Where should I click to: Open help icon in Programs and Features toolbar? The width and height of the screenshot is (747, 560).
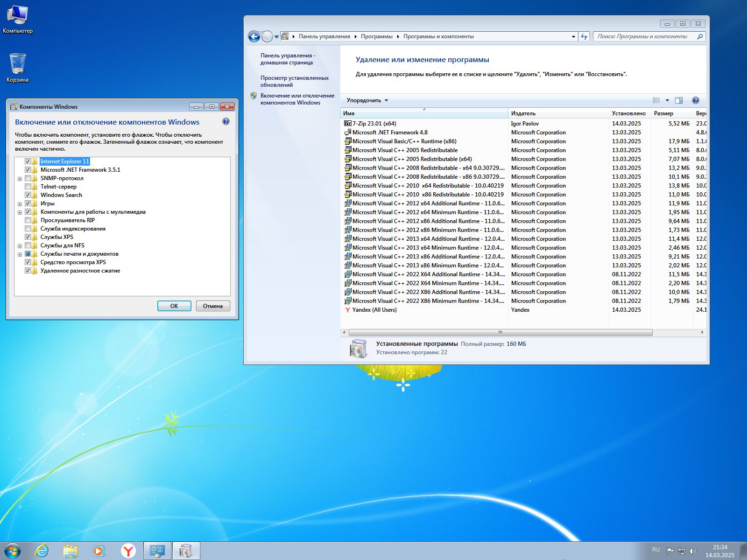coord(695,100)
